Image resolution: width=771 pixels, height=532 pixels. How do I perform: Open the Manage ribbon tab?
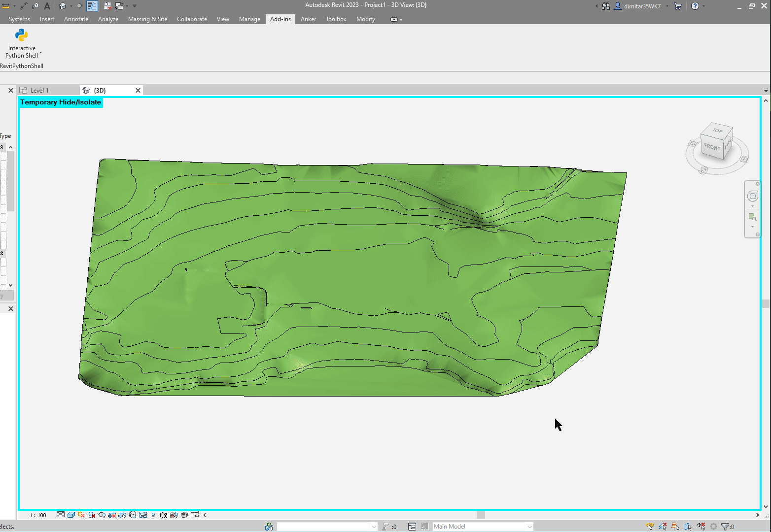pos(249,19)
